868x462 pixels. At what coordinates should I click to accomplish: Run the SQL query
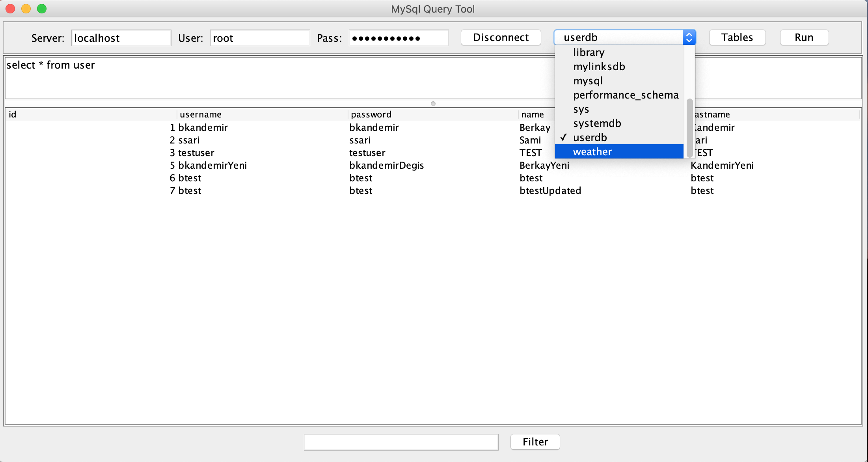point(804,37)
